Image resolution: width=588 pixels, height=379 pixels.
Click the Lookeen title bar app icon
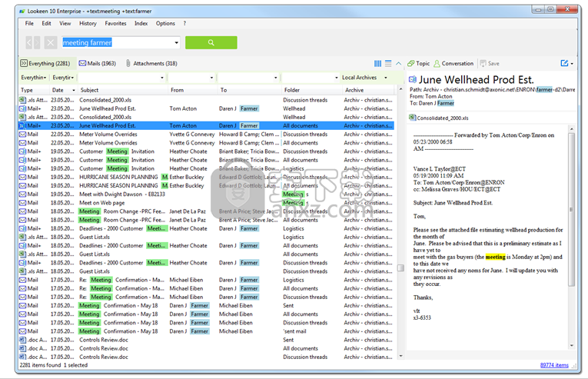pyautogui.click(x=22, y=12)
